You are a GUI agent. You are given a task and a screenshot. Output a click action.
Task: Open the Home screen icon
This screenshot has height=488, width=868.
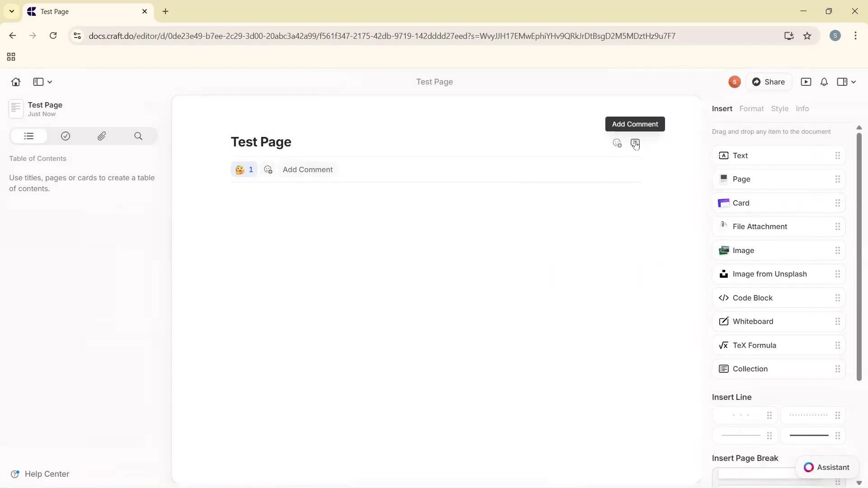[x=15, y=82]
